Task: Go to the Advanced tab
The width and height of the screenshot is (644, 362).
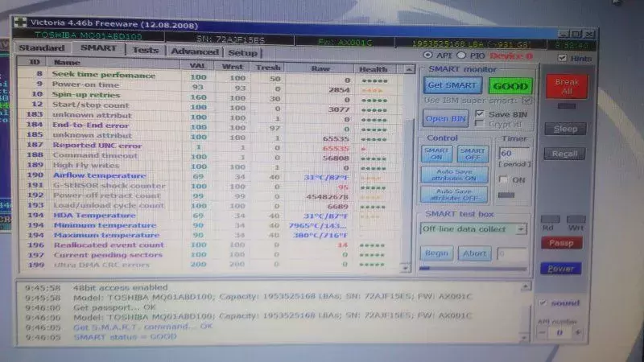Action: (195, 51)
